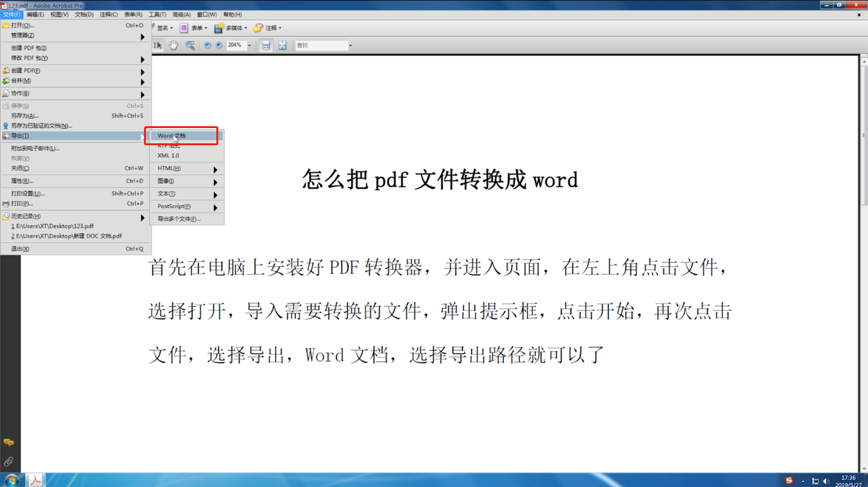Screen dimensions: 868x487
Task: Click 另存为(A)... menu item
Action: pos(76,116)
